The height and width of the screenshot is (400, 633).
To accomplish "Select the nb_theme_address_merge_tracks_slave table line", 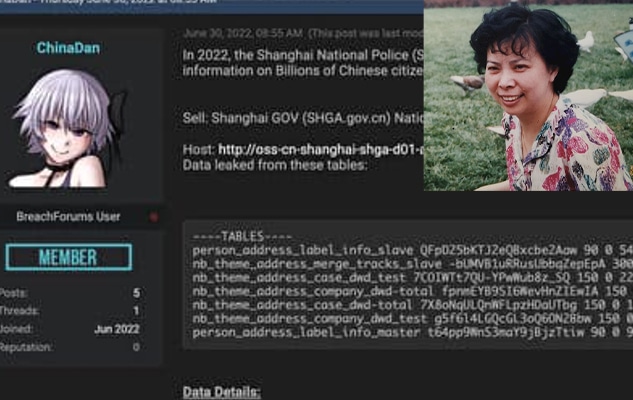I will pos(413,264).
